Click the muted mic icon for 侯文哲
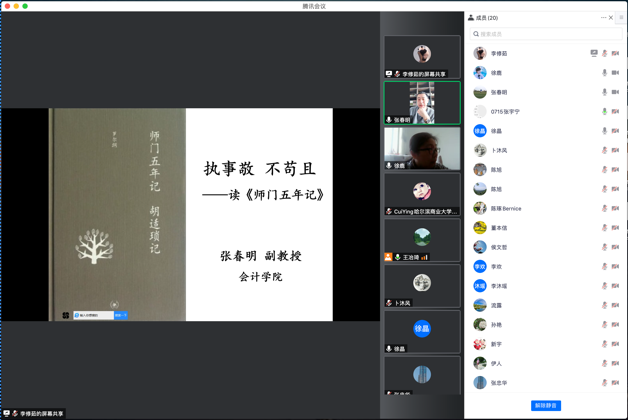This screenshot has width=628, height=420. coord(605,248)
